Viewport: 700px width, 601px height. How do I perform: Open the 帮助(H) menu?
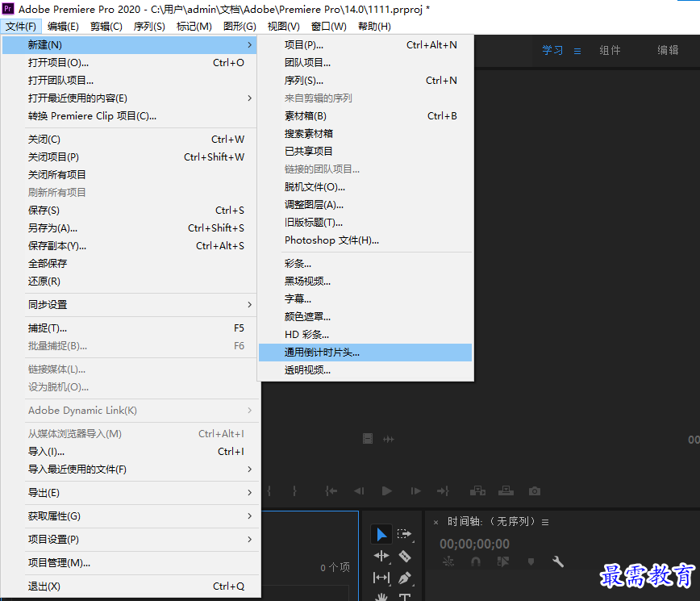pyautogui.click(x=374, y=27)
